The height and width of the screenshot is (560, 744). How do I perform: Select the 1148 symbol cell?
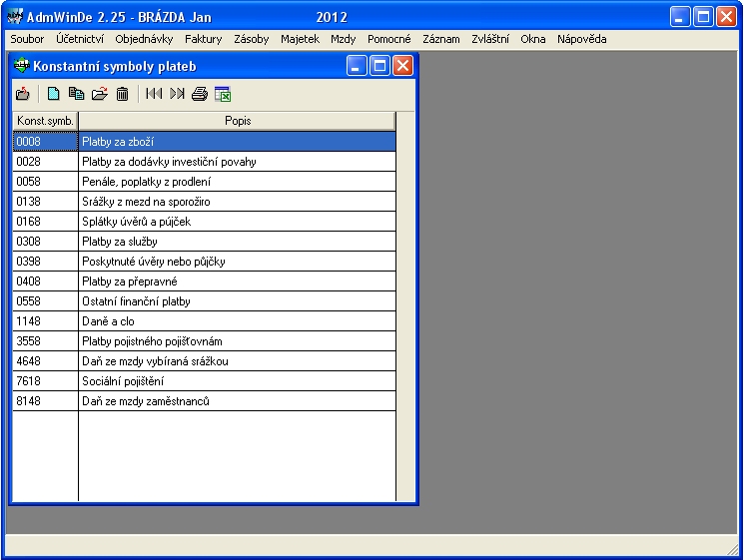45,320
